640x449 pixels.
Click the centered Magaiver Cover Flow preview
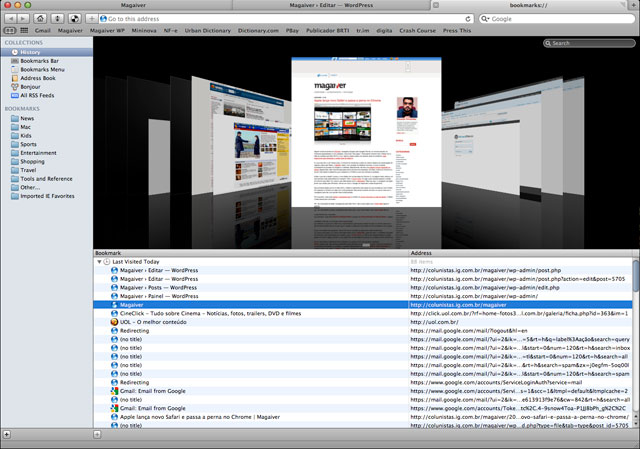pyautogui.click(x=366, y=133)
